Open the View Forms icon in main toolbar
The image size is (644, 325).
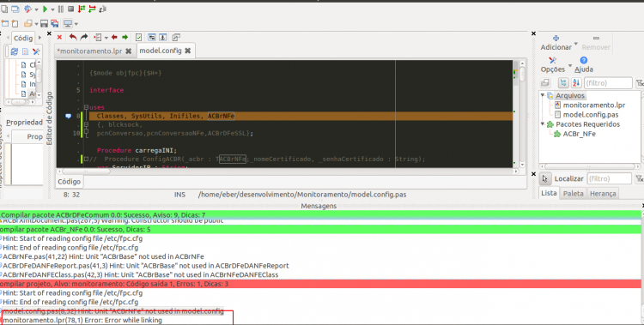tap(15, 9)
